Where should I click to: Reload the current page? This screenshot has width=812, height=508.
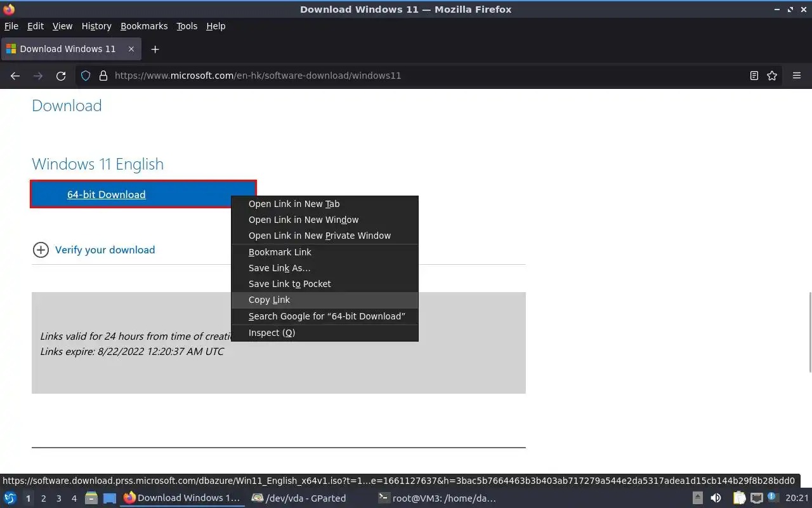(x=61, y=76)
